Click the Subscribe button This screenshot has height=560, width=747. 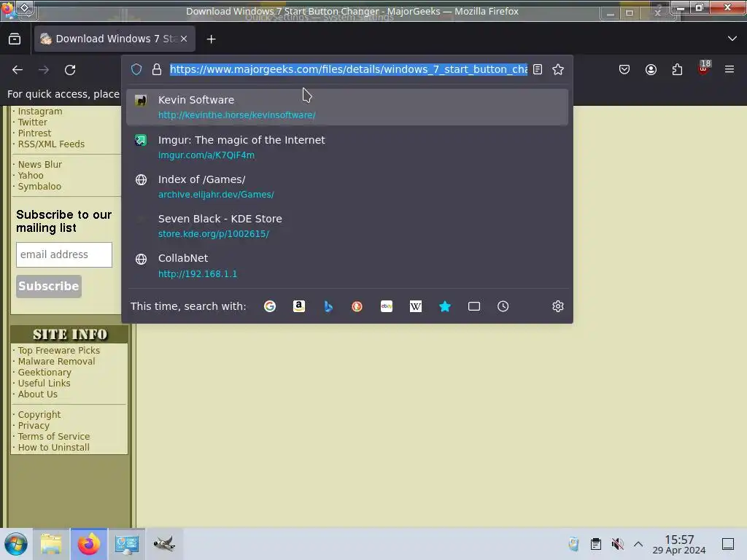(49, 286)
